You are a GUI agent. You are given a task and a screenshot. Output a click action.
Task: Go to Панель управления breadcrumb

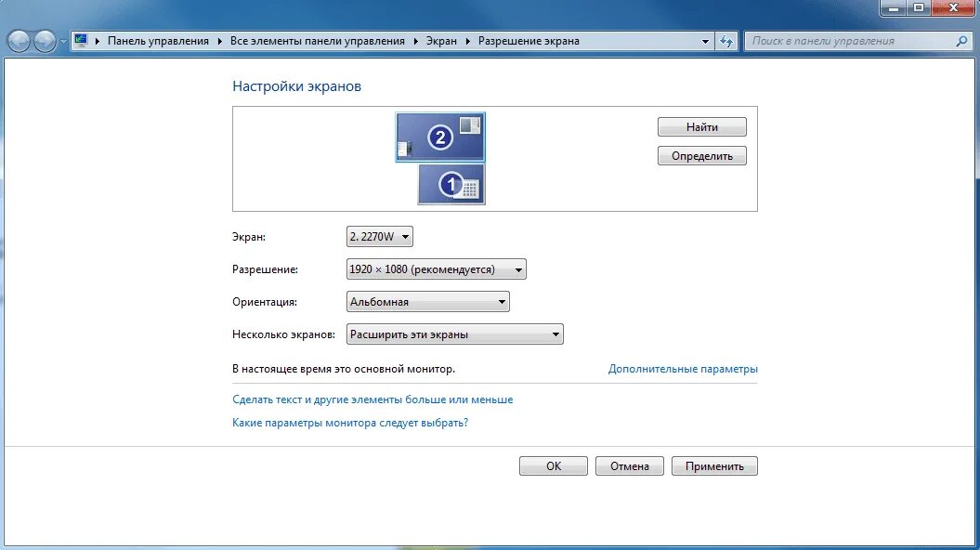pyautogui.click(x=158, y=41)
